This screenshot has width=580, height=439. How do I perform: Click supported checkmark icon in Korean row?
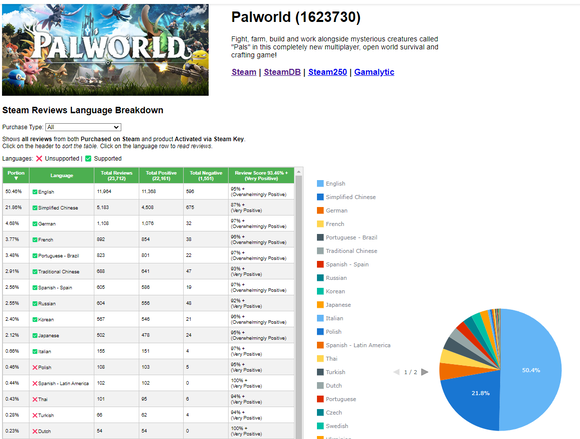pyautogui.click(x=35, y=320)
